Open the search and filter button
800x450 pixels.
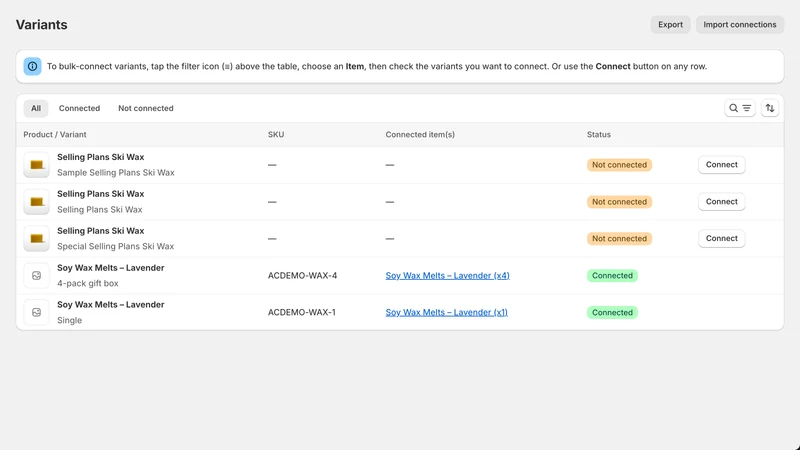[739, 108]
